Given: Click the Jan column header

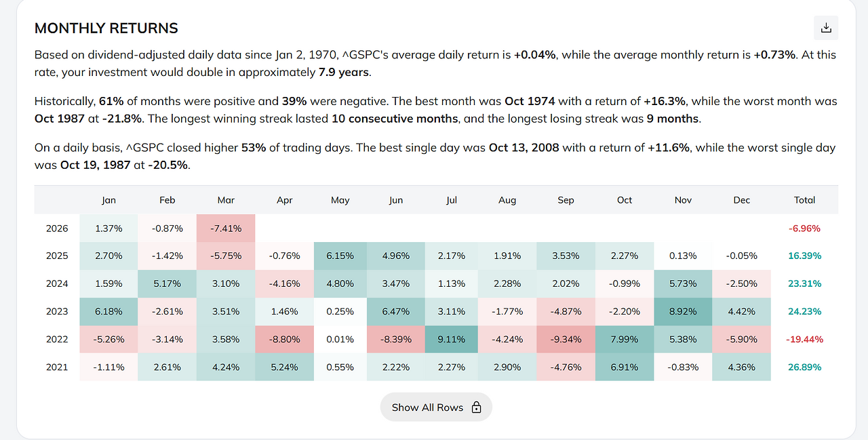Looking at the screenshot, I should click(x=108, y=200).
